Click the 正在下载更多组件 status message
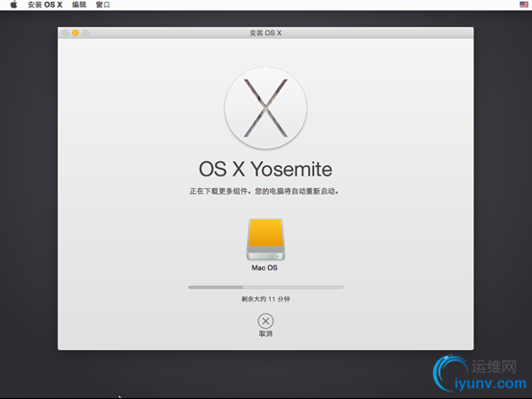Viewport: 532px width, 399px height. pyautogui.click(x=264, y=191)
